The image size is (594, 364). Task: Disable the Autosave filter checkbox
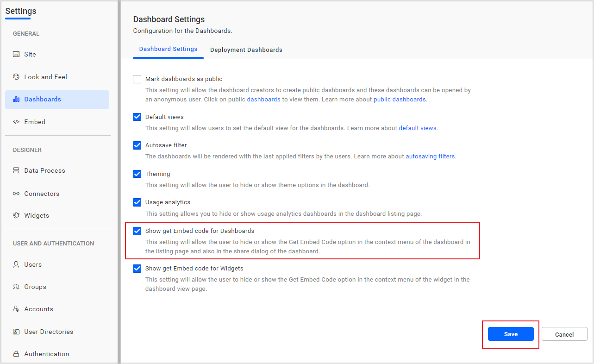137,145
